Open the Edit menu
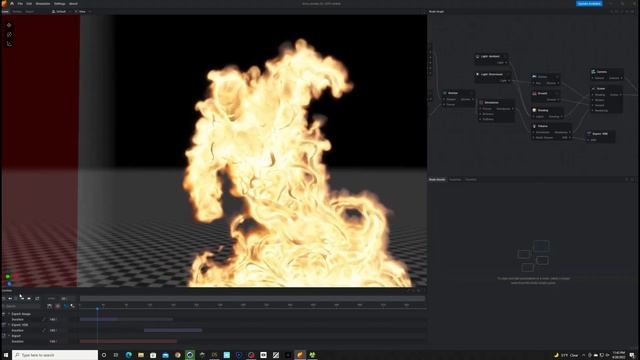Image resolution: width=640 pixels, height=360 pixels. [x=29, y=4]
